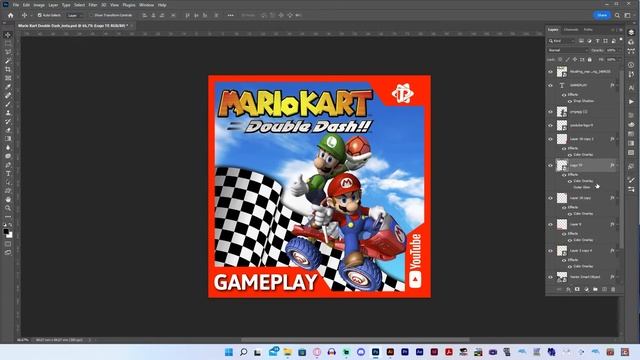Select the Lasso tool
This screenshot has height=360, width=640.
point(8,52)
